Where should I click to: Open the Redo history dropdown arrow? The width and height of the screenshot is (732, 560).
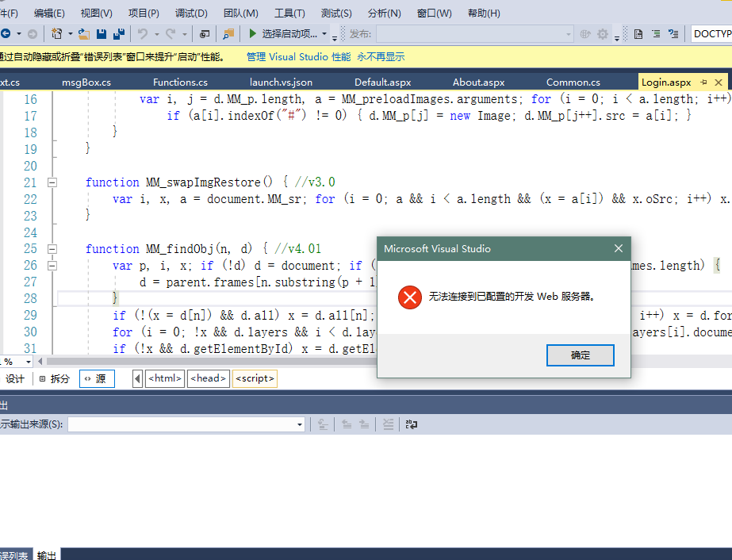pos(185,33)
